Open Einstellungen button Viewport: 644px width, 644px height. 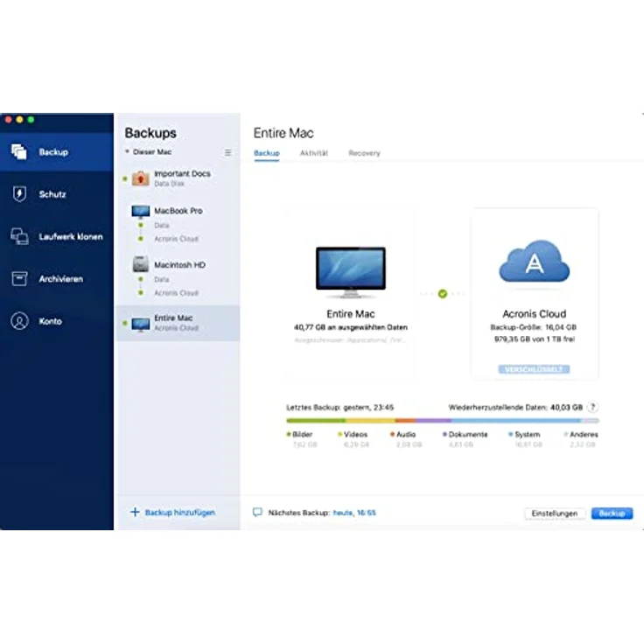pyautogui.click(x=555, y=514)
